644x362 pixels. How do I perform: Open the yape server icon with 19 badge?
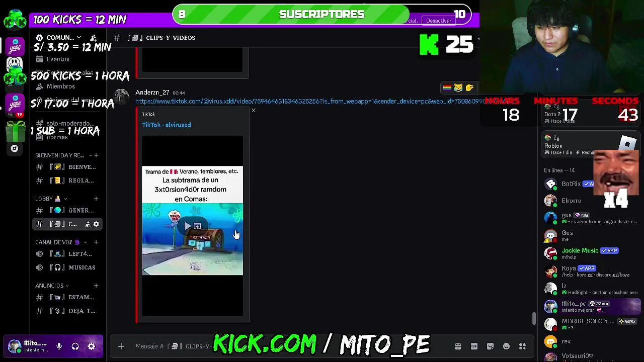tap(15, 105)
